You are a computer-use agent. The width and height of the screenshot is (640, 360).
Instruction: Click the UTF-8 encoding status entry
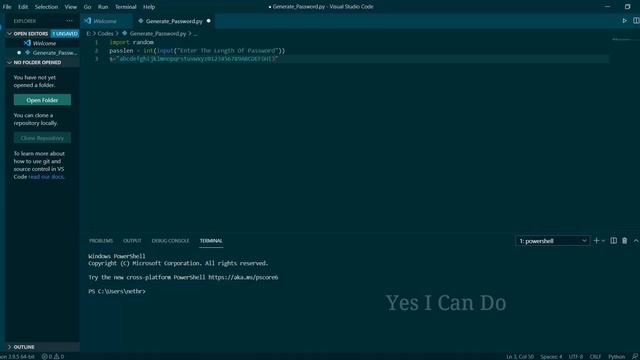[x=576, y=356]
